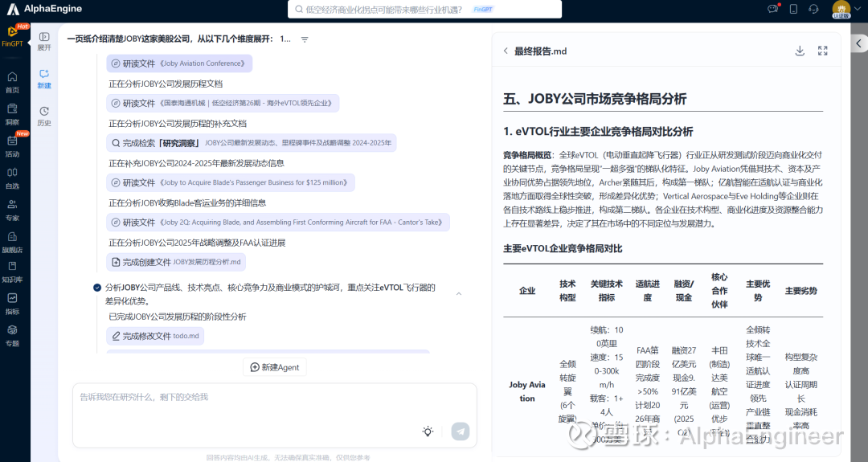The width and height of the screenshot is (868, 462).
Task: Open the 完成修改文件 todo.md file chip
Action: pyautogui.click(x=155, y=336)
